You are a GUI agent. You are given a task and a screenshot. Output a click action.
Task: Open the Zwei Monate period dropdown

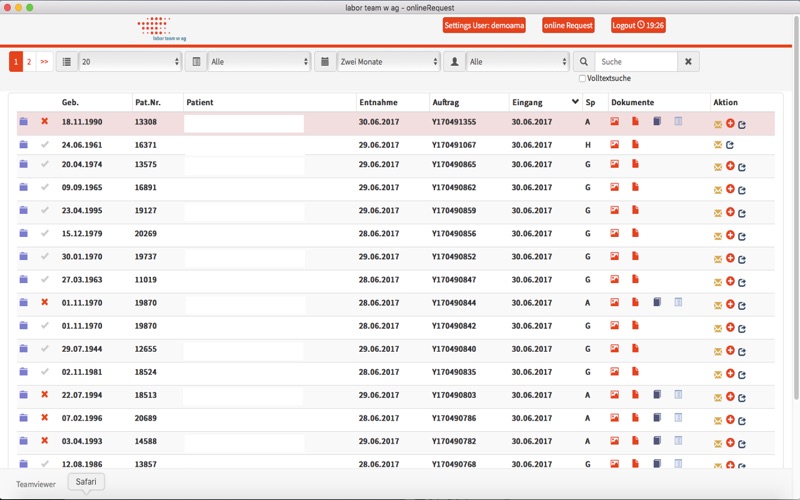pyautogui.click(x=388, y=62)
